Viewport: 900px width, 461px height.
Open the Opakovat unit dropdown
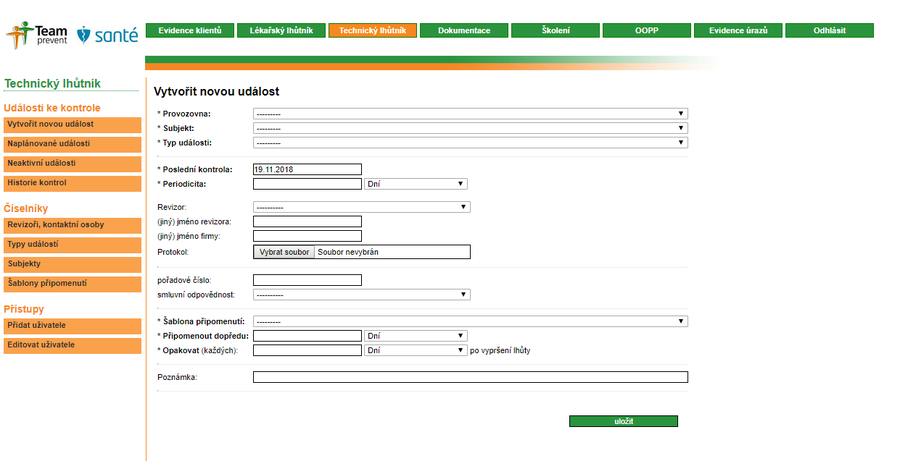point(416,350)
